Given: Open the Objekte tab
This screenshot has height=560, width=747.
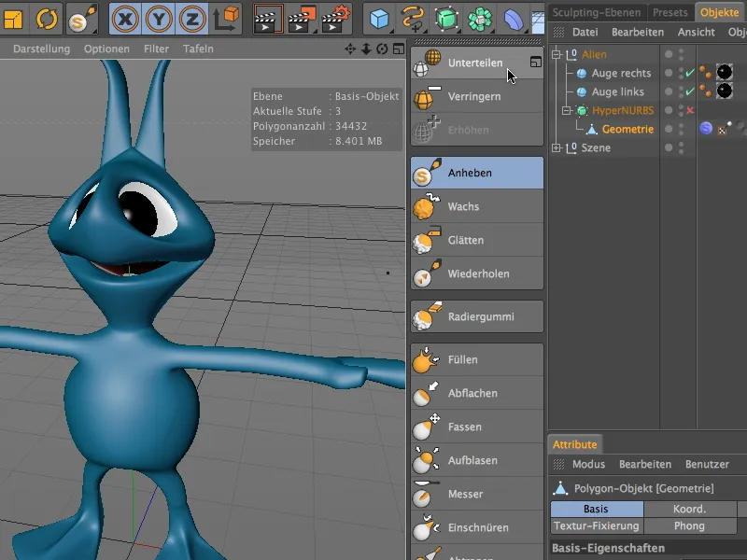Looking at the screenshot, I should tap(719, 12).
